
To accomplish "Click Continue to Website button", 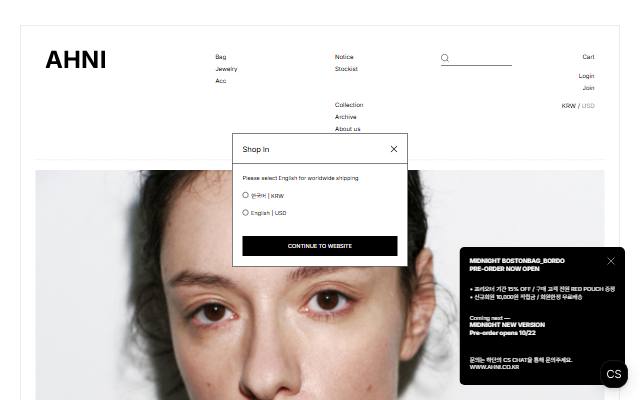I will 320,246.
